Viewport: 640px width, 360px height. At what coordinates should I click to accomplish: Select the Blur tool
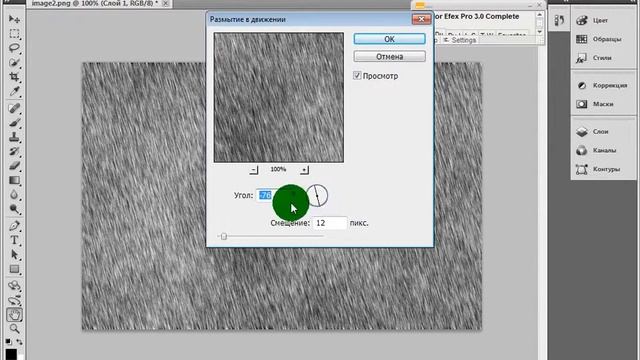point(14,195)
